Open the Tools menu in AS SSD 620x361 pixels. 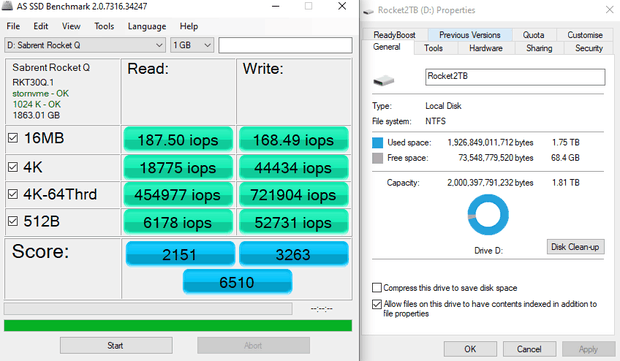click(x=104, y=26)
